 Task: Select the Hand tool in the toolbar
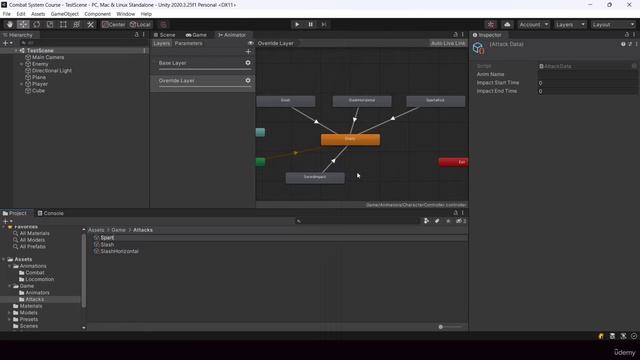coord(10,24)
